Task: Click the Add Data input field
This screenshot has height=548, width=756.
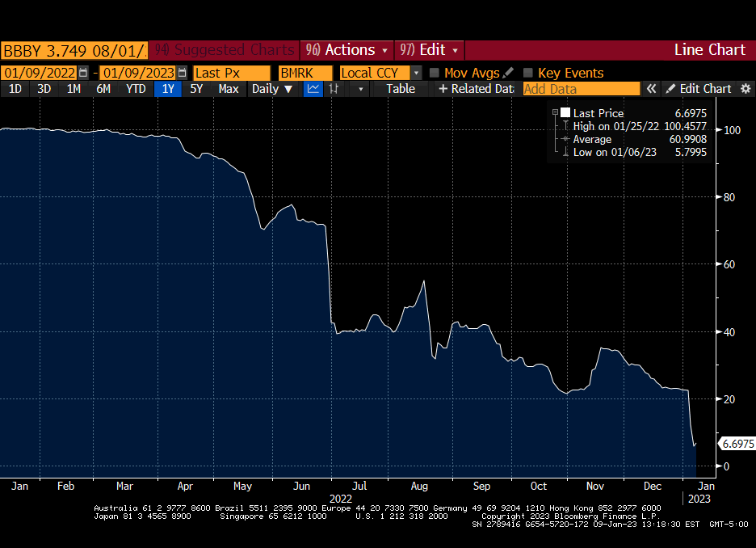Action: pyautogui.click(x=582, y=89)
